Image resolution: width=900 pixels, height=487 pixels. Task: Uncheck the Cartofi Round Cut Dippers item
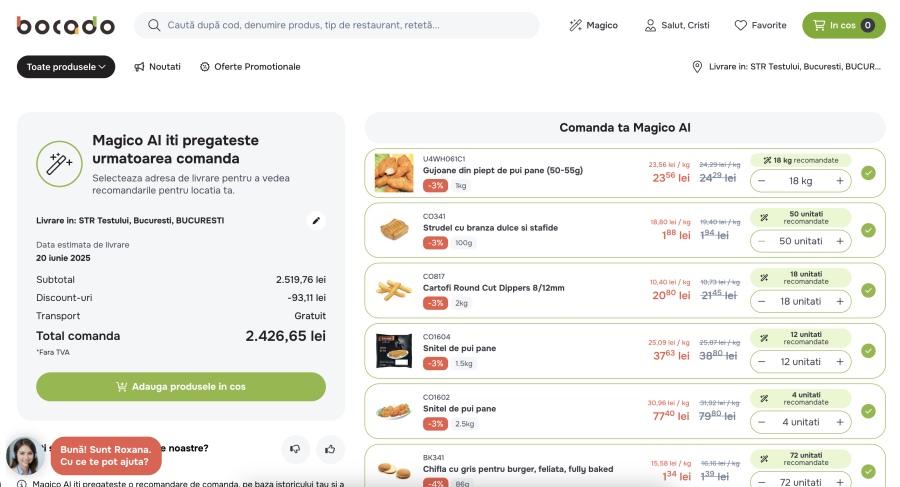pyautogui.click(x=868, y=291)
